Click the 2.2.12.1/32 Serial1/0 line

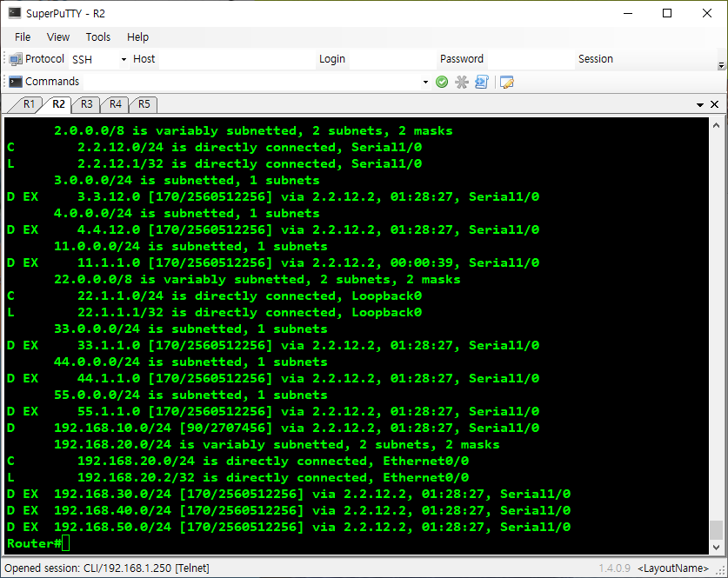coord(215,163)
